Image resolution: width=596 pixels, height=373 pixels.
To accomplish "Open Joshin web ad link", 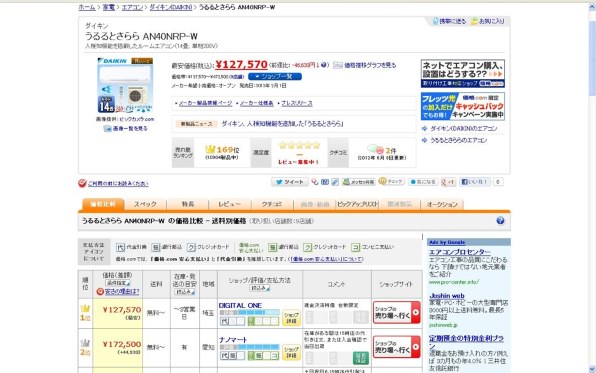I will pyautogui.click(x=447, y=295).
